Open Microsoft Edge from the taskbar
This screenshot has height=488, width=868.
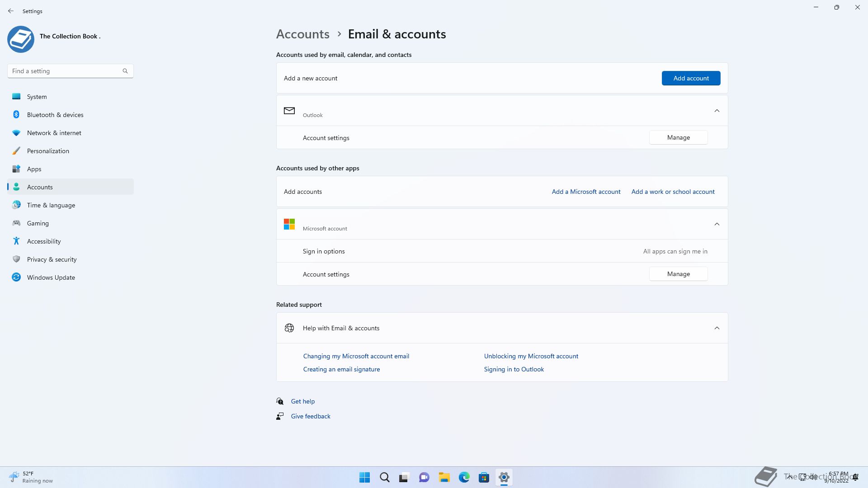[464, 477]
